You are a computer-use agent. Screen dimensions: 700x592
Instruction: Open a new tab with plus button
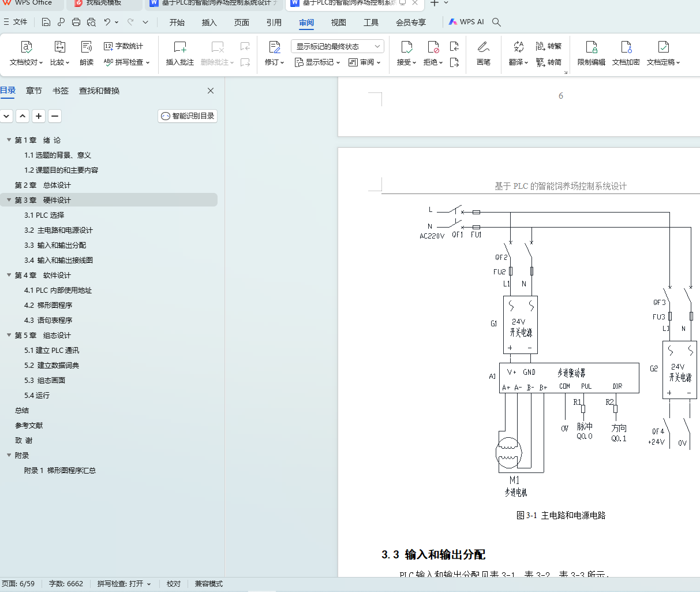click(434, 3)
